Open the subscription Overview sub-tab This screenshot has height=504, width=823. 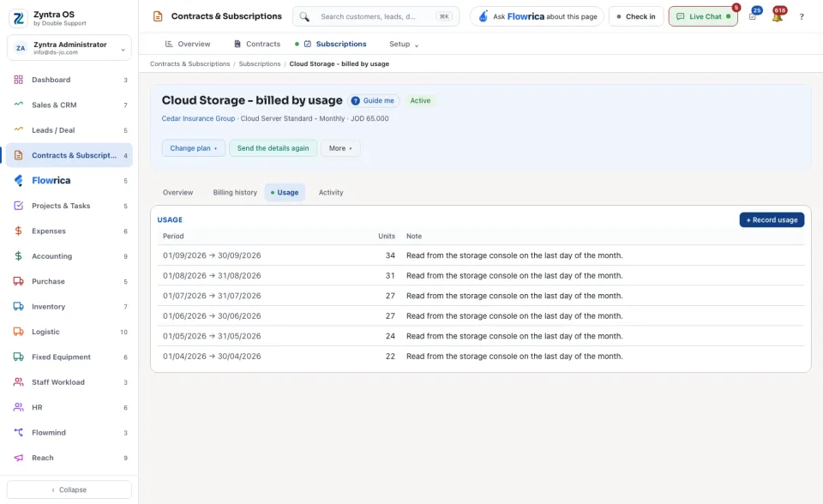point(178,193)
